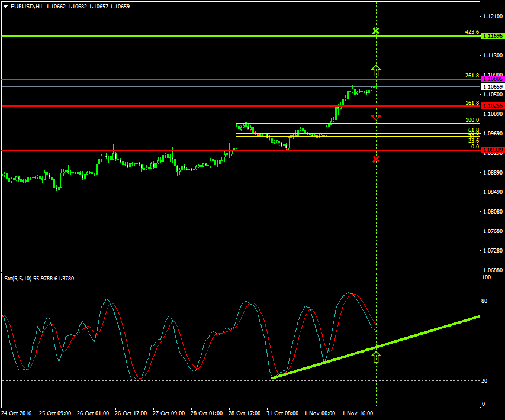Click the EURUSD,H1 symbol title text

(x=27, y=7)
